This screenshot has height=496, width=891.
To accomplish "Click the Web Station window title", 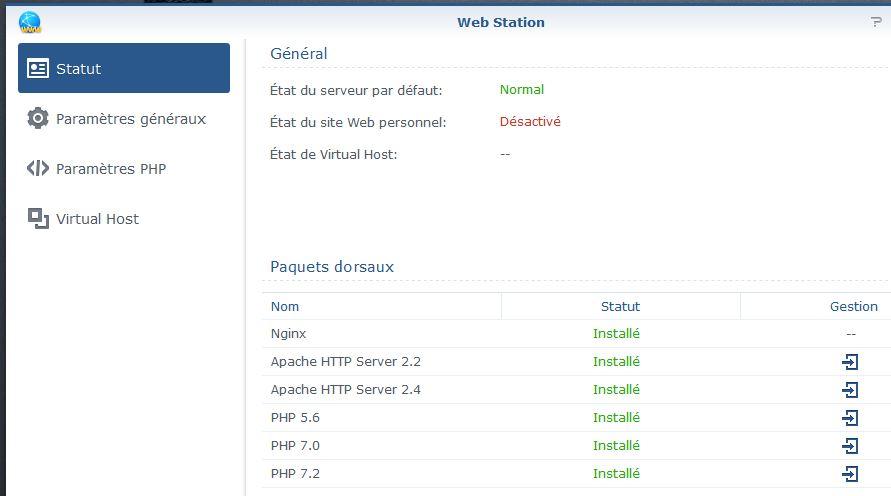I will point(501,22).
